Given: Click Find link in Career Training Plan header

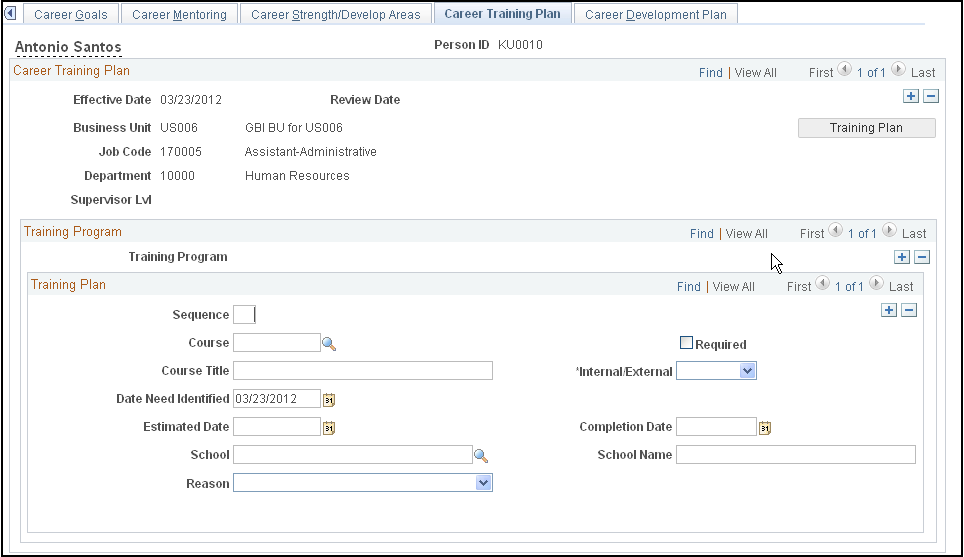Looking at the screenshot, I should (711, 73).
